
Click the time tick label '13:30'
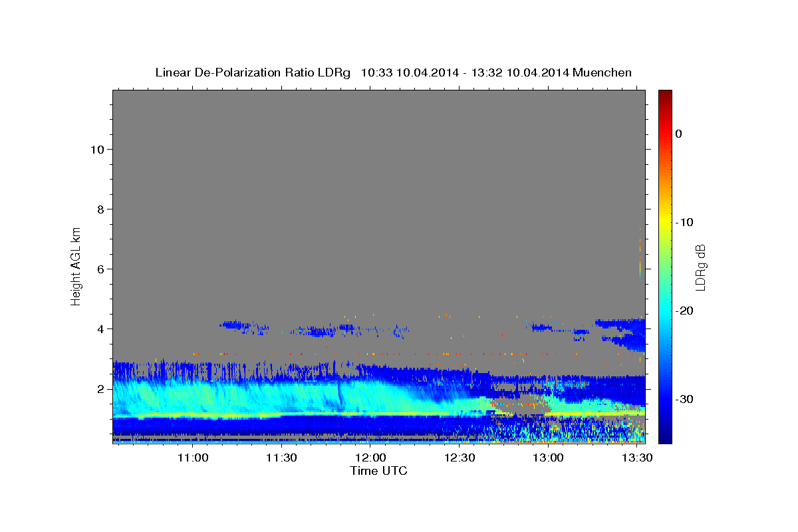click(x=637, y=458)
